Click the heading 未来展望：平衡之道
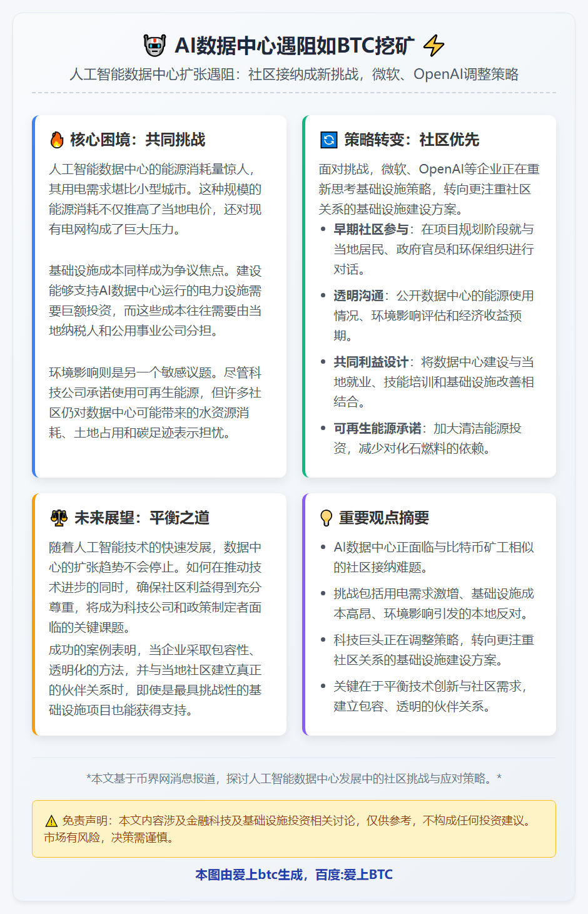Image resolution: width=588 pixels, height=914 pixels. (142, 518)
